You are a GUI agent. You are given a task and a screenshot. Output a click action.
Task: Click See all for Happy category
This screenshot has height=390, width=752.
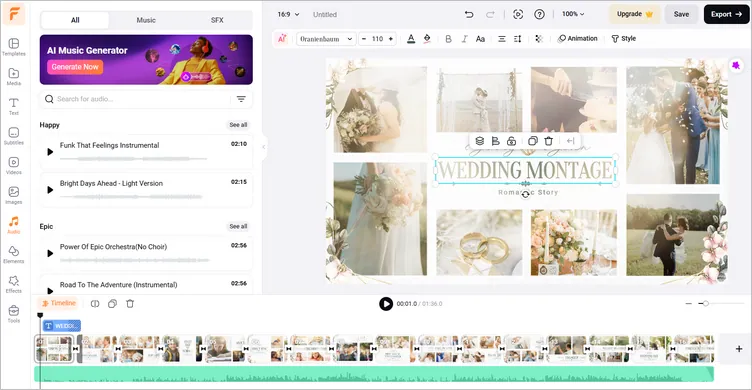tap(238, 125)
